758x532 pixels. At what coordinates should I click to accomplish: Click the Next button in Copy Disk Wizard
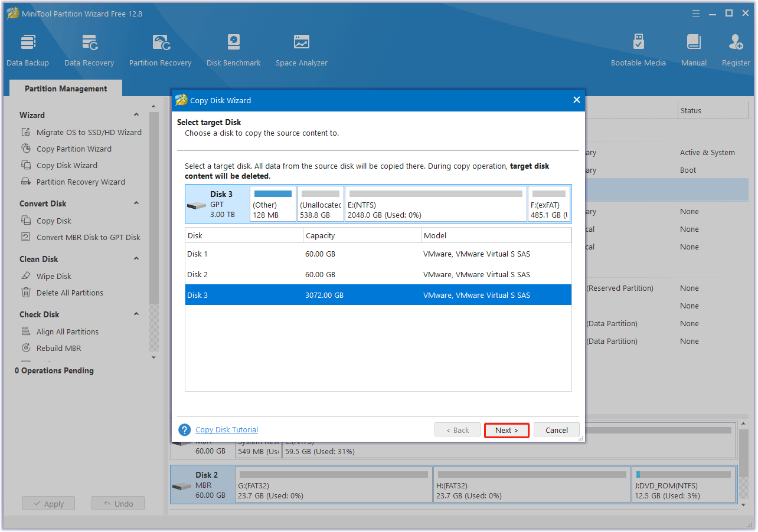[x=506, y=429]
